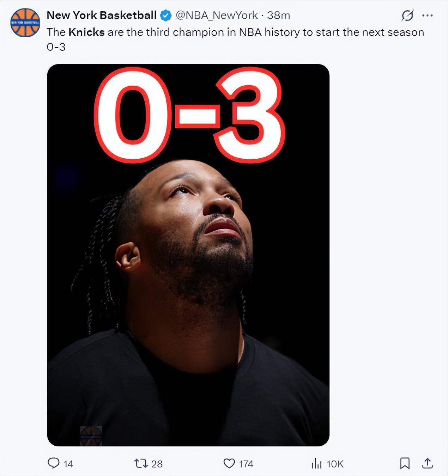The width and height of the screenshot is (448, 476).
Task: Open the Grok circle-slash icon
Action: point(407,16)
